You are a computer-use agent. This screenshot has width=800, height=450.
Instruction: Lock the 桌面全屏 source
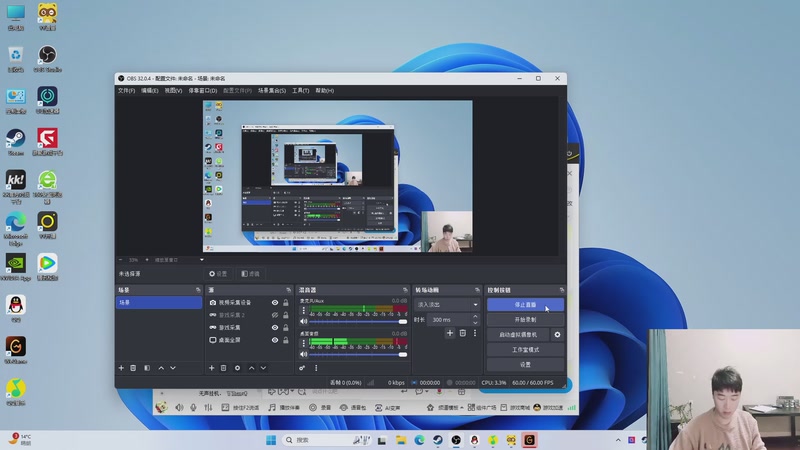[x=286, y=340]
